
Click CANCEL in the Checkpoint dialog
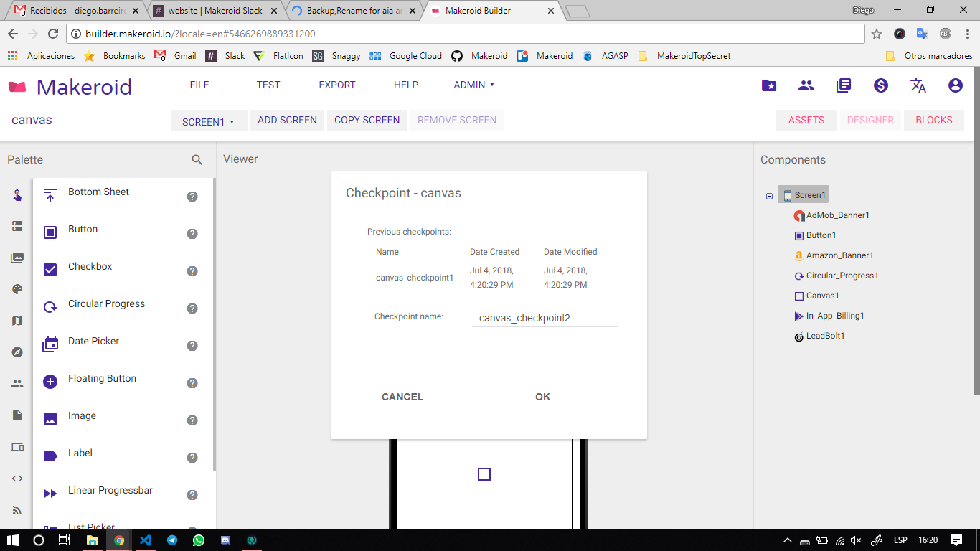point(402,397)
